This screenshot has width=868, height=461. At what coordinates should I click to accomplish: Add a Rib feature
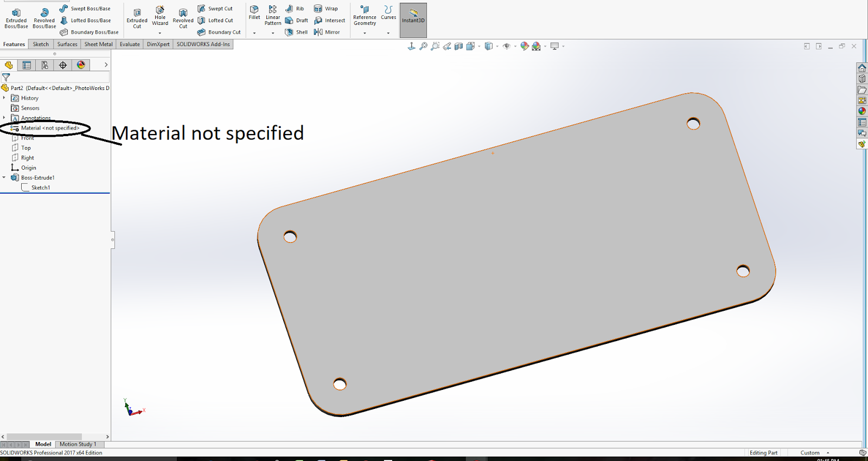(x=295, y=9)
